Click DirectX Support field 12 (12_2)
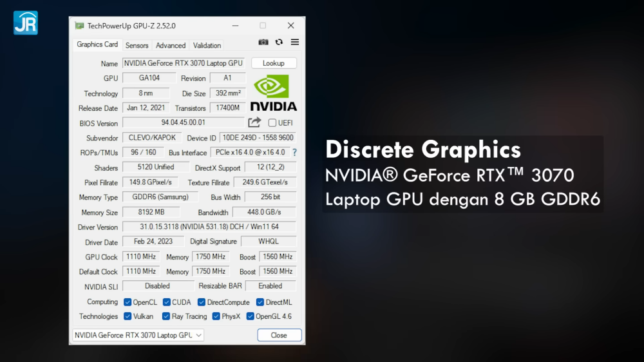 tap(270, 167)
